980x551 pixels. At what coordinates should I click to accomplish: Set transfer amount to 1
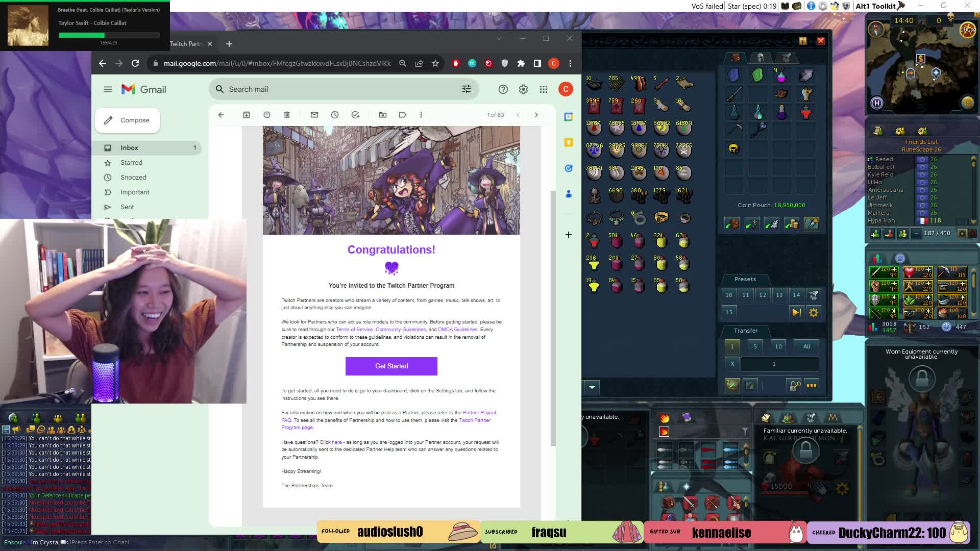coord(732,346)
